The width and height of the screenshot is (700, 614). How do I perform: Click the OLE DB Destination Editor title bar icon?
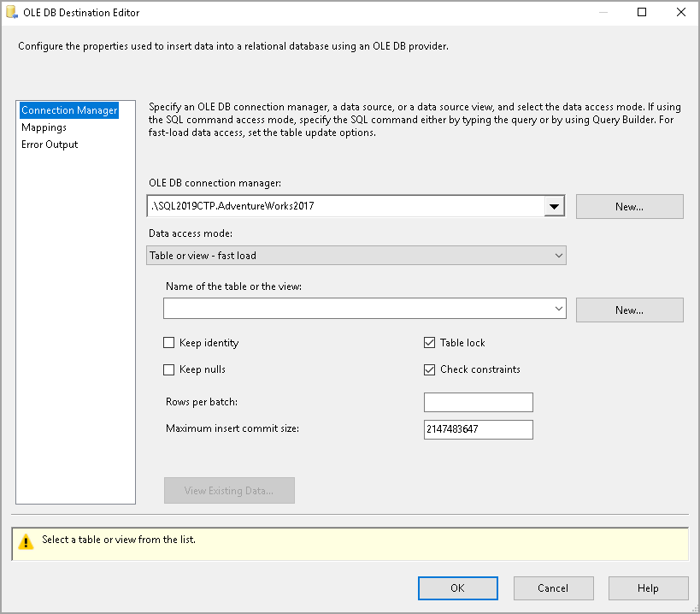(x=12, y=12)
